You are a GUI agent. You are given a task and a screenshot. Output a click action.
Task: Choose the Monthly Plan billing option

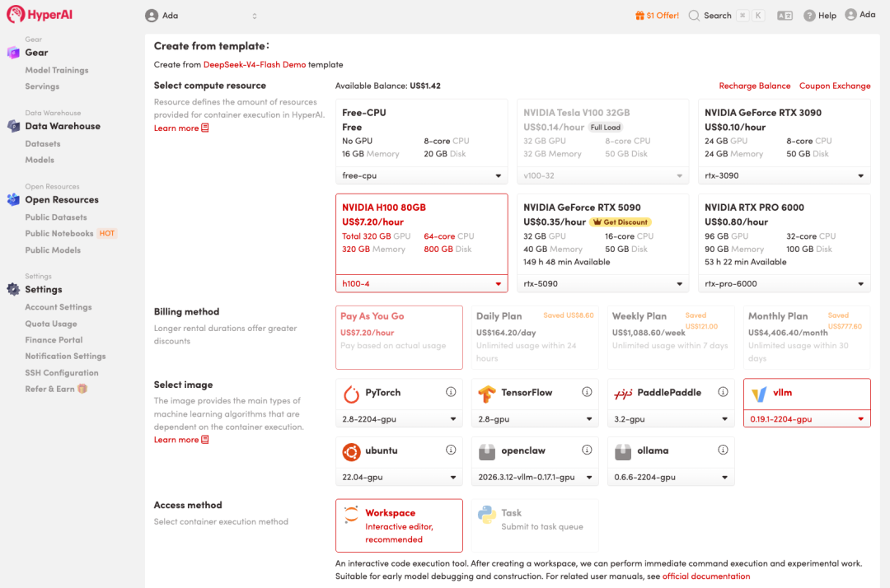pos(807,338)
